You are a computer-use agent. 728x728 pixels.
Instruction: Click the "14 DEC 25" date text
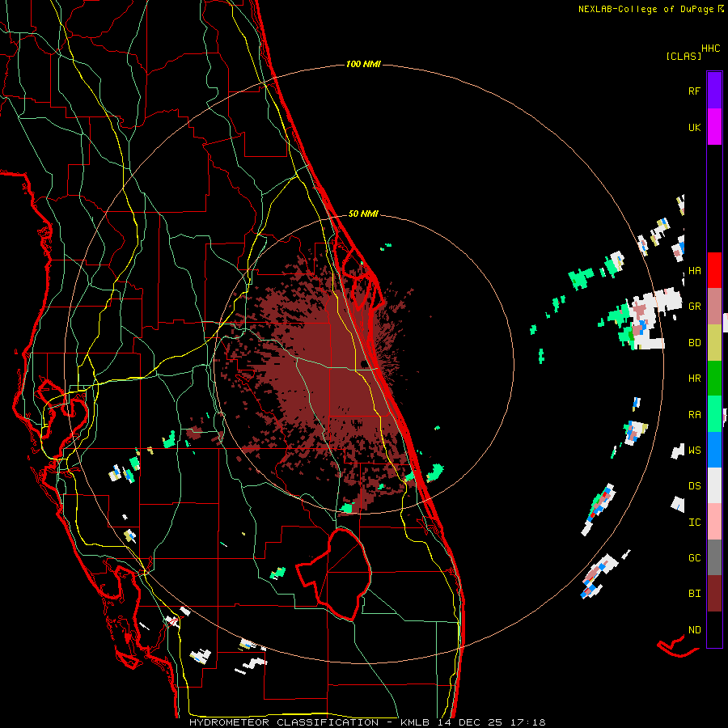pos(468,722)
